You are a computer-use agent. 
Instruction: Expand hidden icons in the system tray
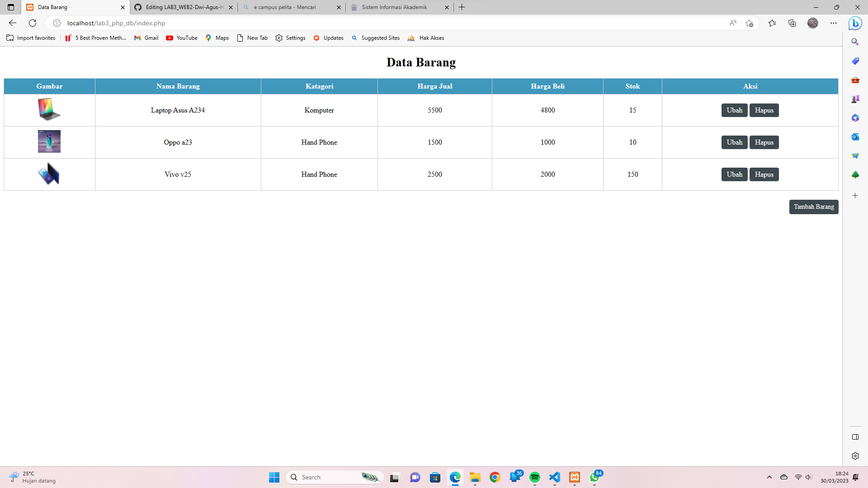tap(769, 477)
